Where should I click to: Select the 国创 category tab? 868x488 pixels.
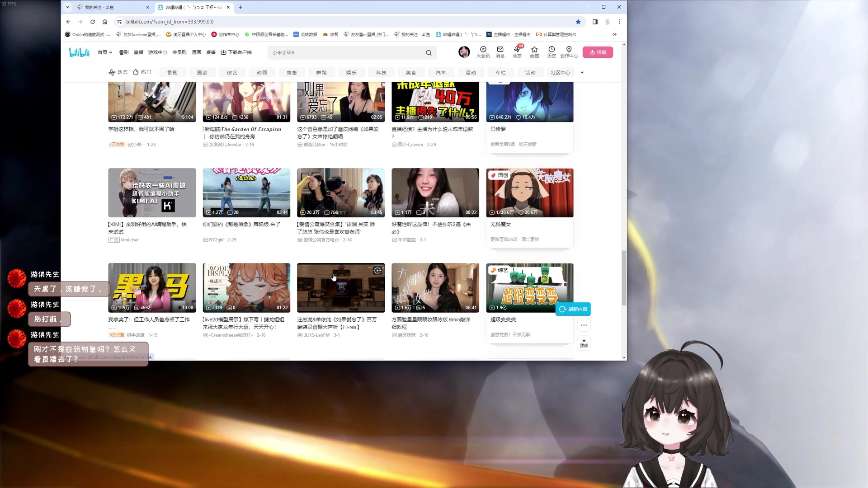tap(202, 72)
